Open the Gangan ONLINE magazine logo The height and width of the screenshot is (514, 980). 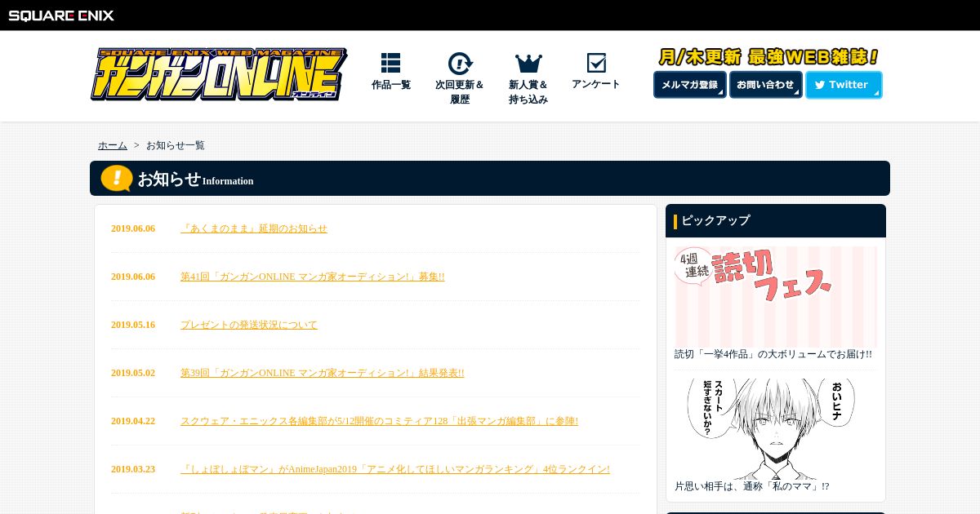[219, 74]
